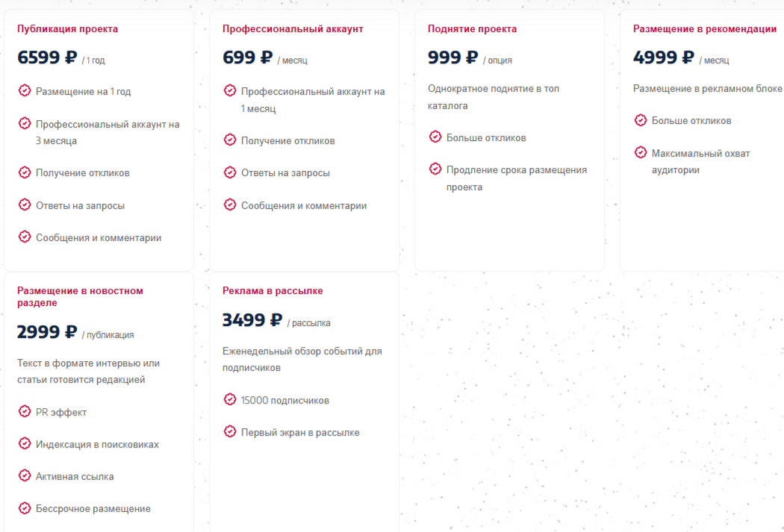
Task: Choose the "Размещение в рекомендации" heading
Action: point(704,29)
